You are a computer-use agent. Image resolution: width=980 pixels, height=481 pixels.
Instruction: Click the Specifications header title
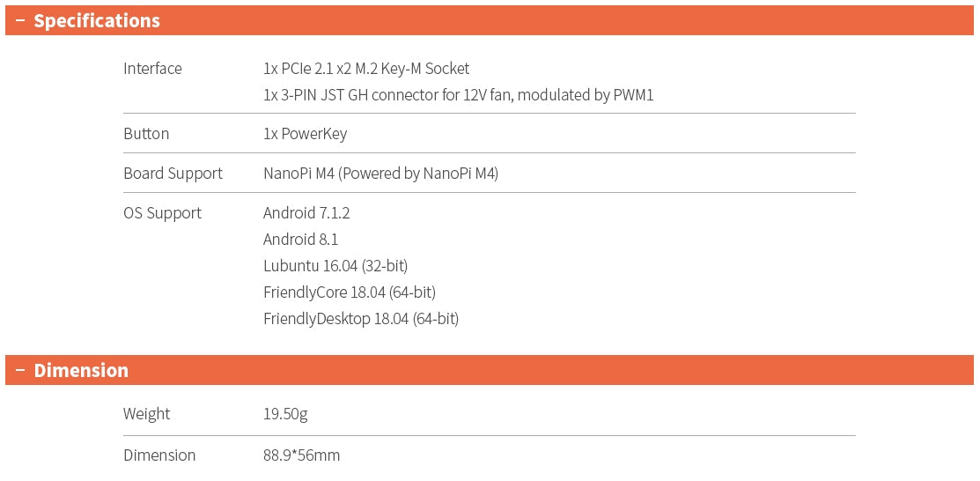click(97, 21)
